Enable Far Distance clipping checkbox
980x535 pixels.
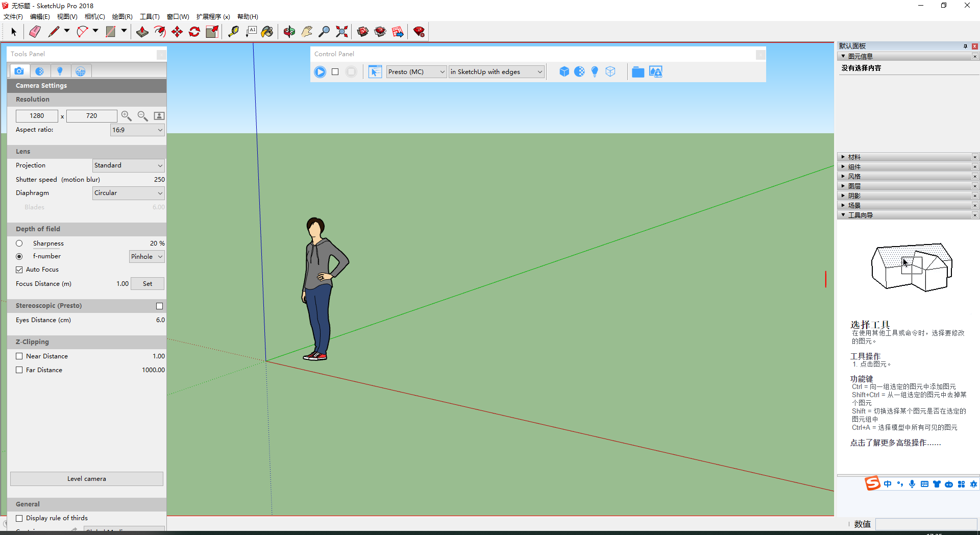tap(19, 370)
